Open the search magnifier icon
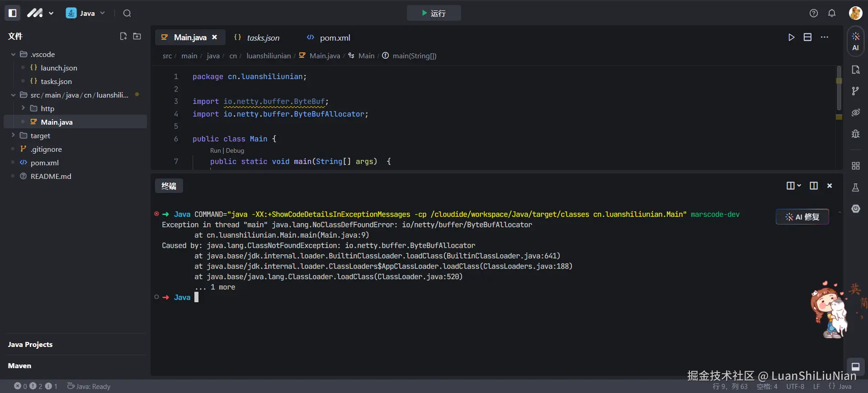Screen dimensions: 868x393 pos(127,13)
